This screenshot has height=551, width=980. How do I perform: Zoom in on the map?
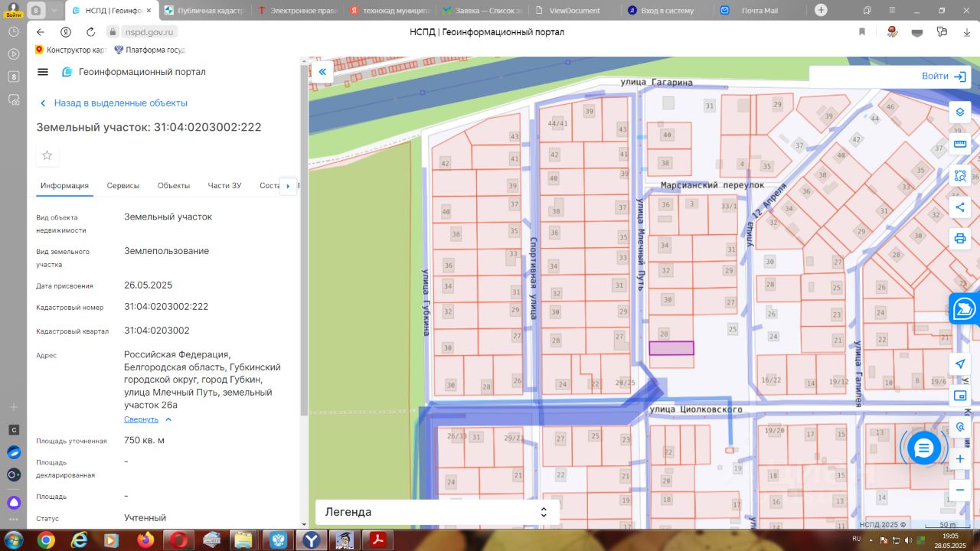(x=960, y=458)
